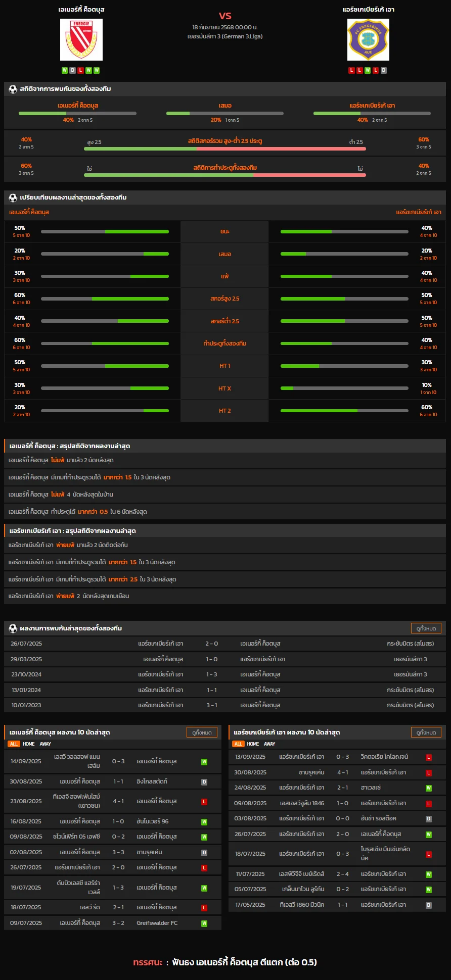The height and width of the screenshot is (980, 451).
Task: Open ดูทั้งหมด button in head-to-head results header
Action: [x=426, y=628]
